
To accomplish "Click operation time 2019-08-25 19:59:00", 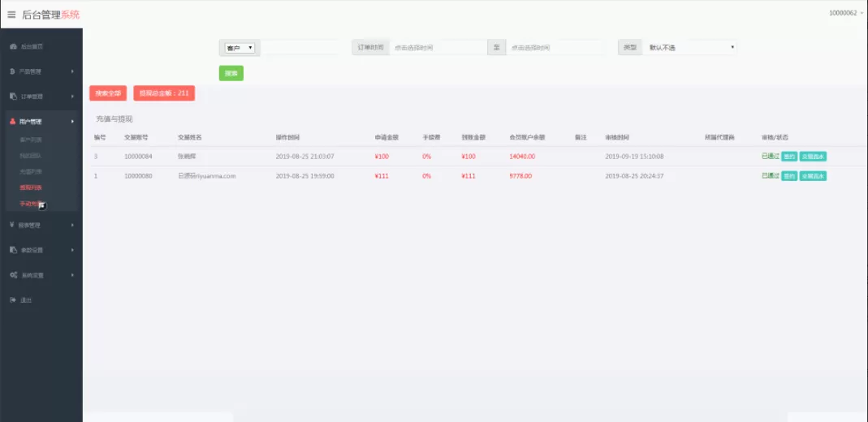I will tap(305, 176).
